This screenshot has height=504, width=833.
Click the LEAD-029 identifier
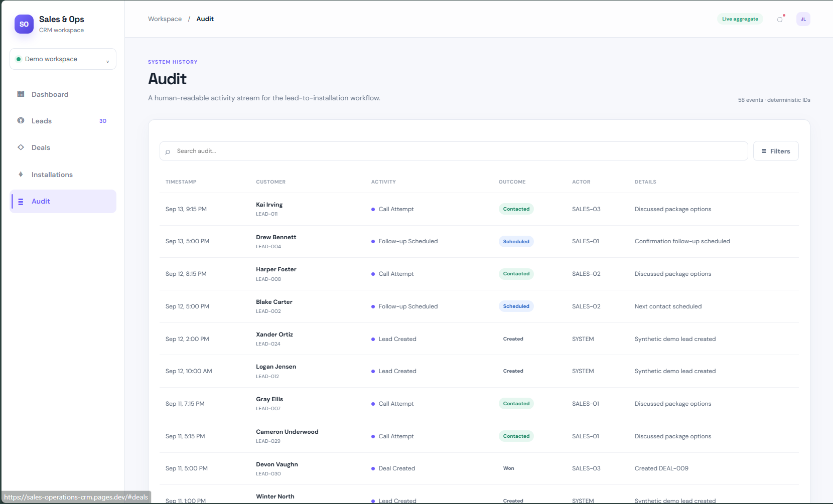click(268, 441)
